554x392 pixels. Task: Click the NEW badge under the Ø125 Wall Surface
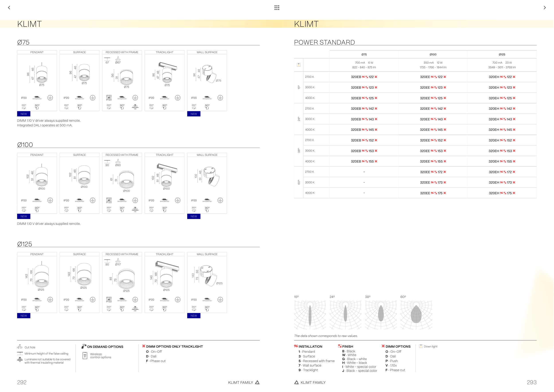pos(193,316)
